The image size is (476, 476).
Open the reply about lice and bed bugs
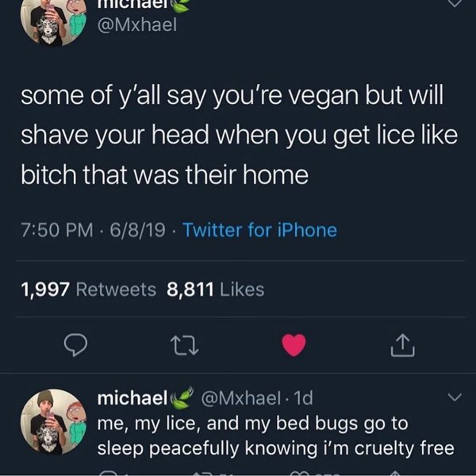275,436
